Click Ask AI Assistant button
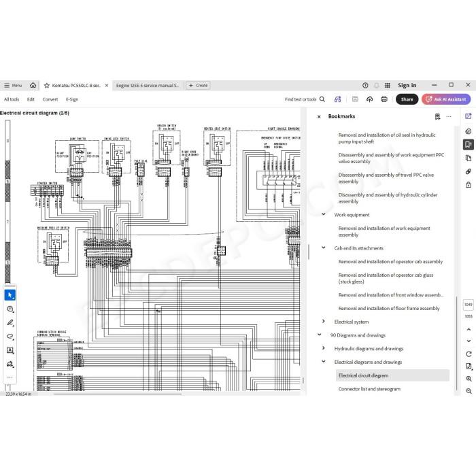The image size is (476, 476). pos(446,99)
